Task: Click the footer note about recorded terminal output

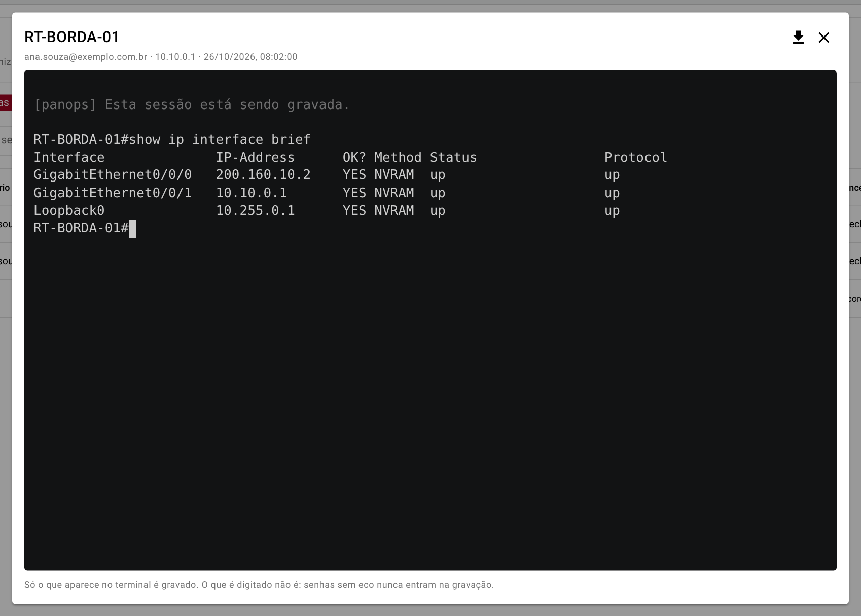Action: (259, 585)
